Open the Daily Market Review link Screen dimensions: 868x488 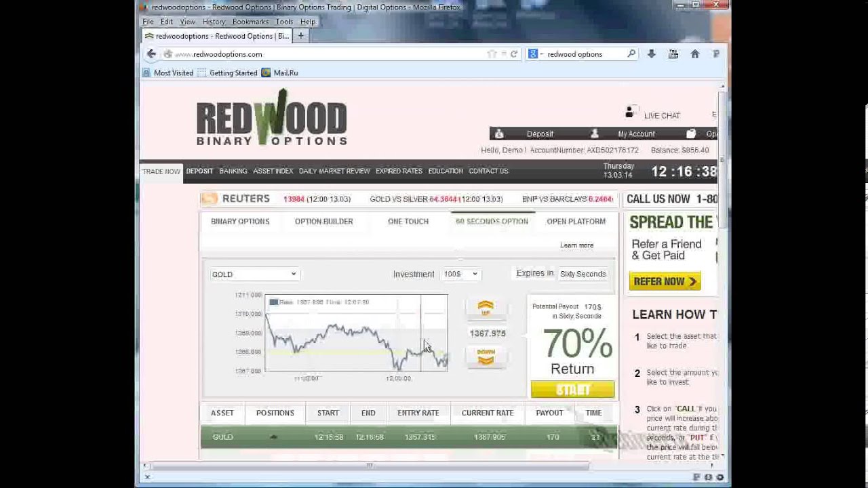(x=334, y=171)
